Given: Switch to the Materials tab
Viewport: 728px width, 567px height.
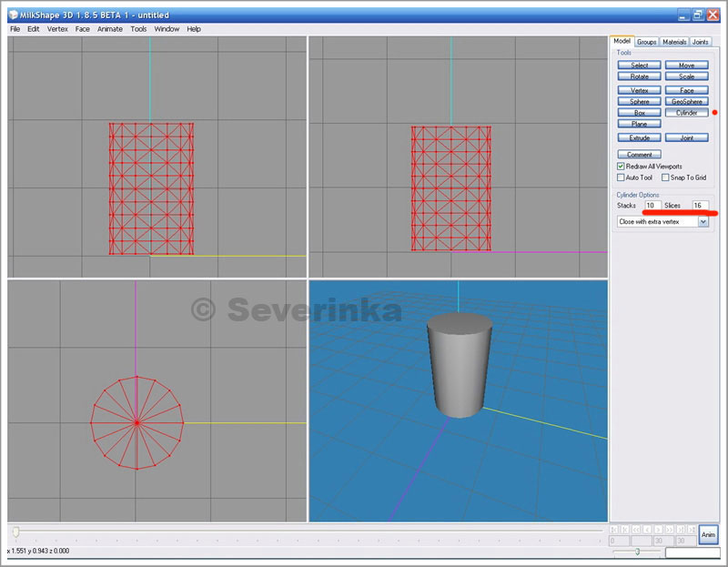Looking at the screenshot, I should [674, 42].
